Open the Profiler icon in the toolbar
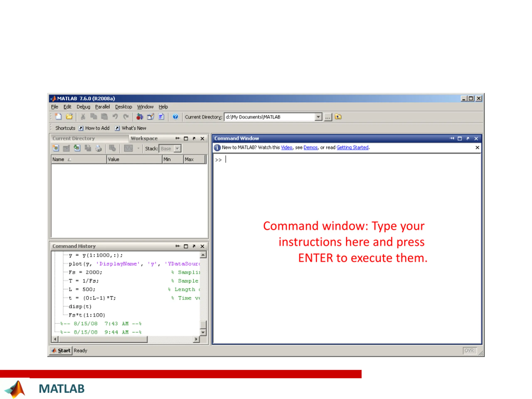This screenshot has height=399, width=532. point(161,117)
